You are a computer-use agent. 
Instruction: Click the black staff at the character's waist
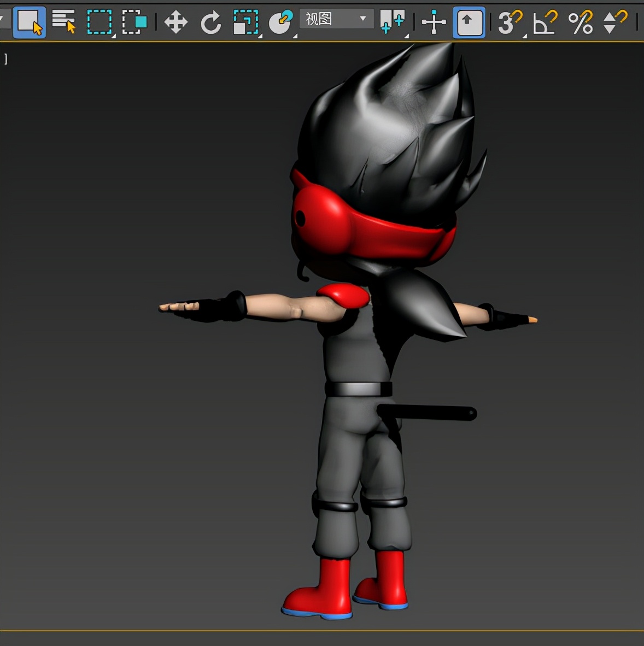[x=432, y=413]
